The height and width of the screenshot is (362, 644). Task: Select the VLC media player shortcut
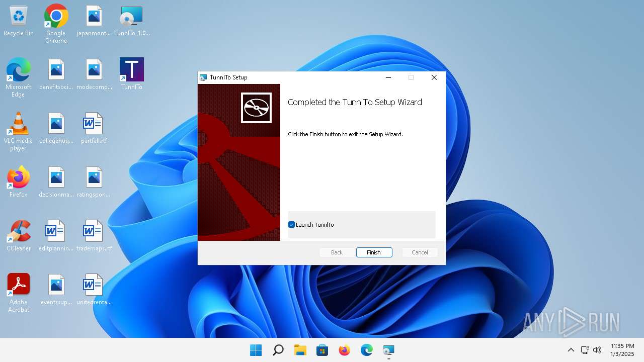pos(19,131)
